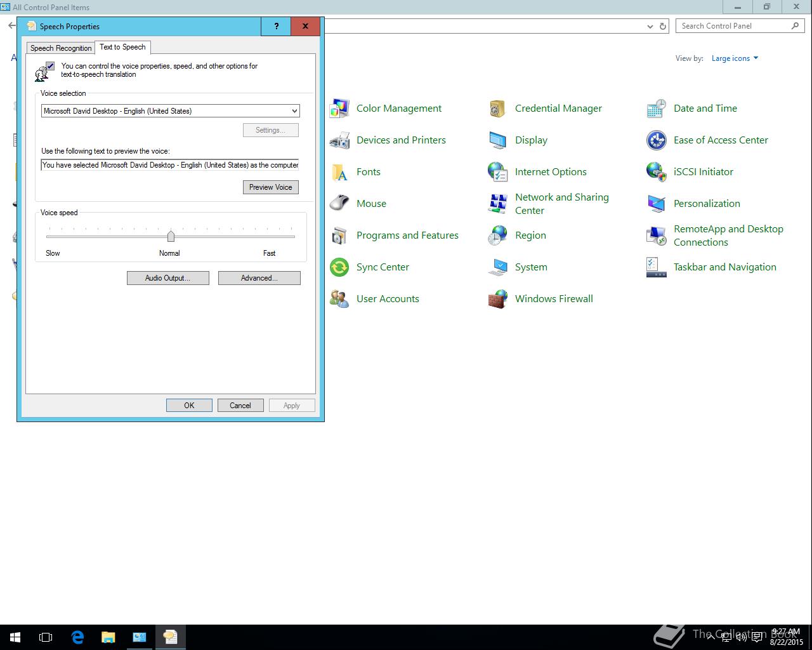Expand the View by Large icons dropdown

coord(735,58)
